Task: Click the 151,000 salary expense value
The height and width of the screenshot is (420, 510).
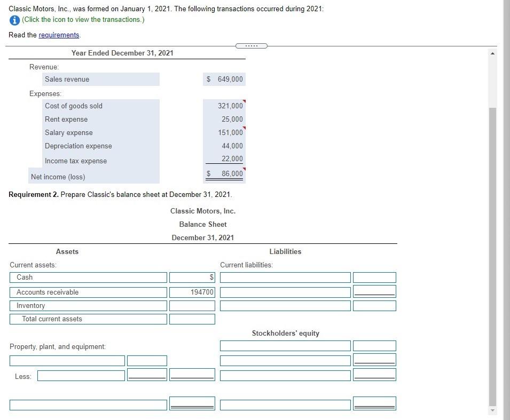Action: (x=230, y=133)
